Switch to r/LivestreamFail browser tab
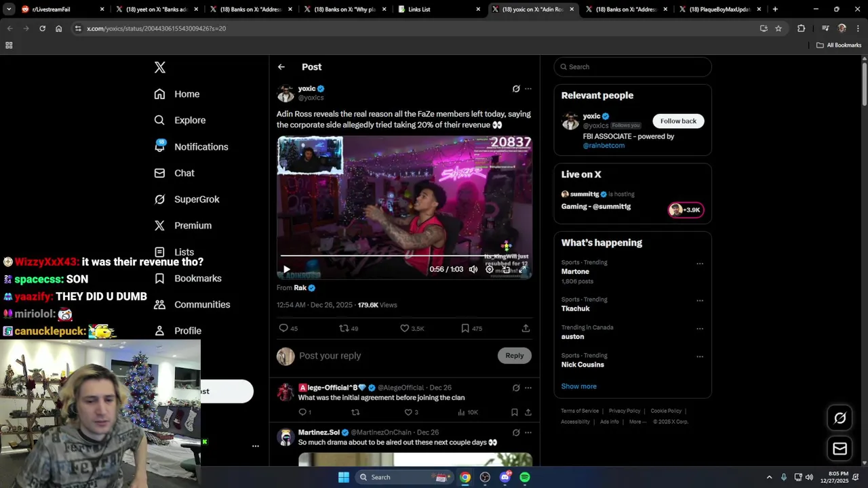The width and height of the screenshot is (868, 488). (62, 9)
